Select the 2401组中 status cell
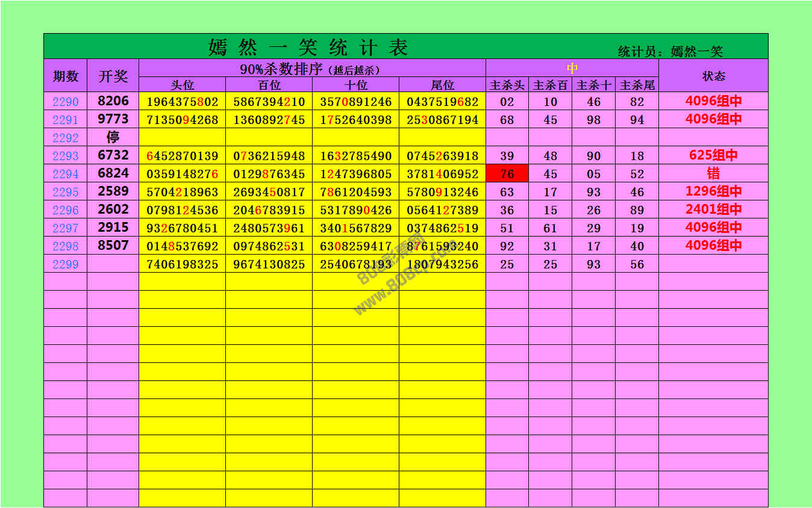Viewport: 812px width, 508px height. 713,209
